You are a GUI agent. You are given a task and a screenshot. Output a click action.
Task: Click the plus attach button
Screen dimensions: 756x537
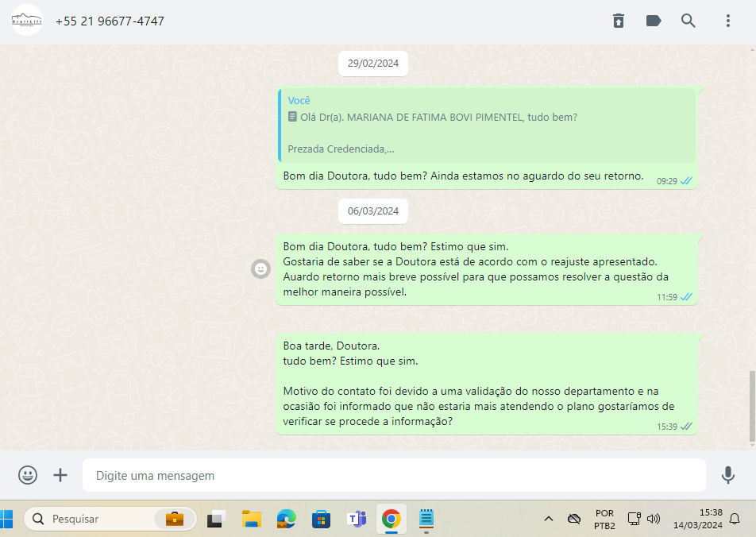click(x=60, y=475)
